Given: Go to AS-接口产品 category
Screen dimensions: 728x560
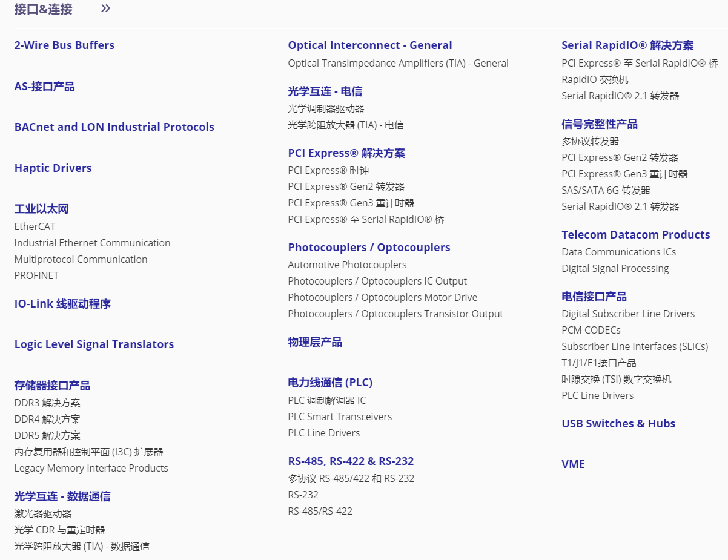Looking at the screenshot, I should (45, 87).
